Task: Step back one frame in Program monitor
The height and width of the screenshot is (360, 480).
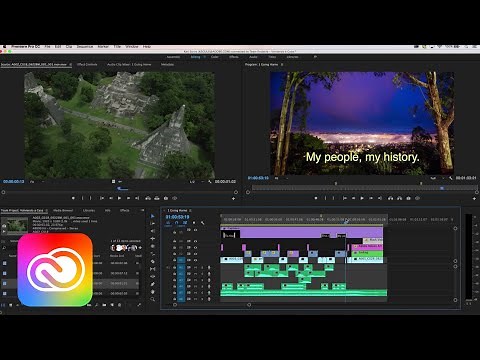Action: [353, 198]
